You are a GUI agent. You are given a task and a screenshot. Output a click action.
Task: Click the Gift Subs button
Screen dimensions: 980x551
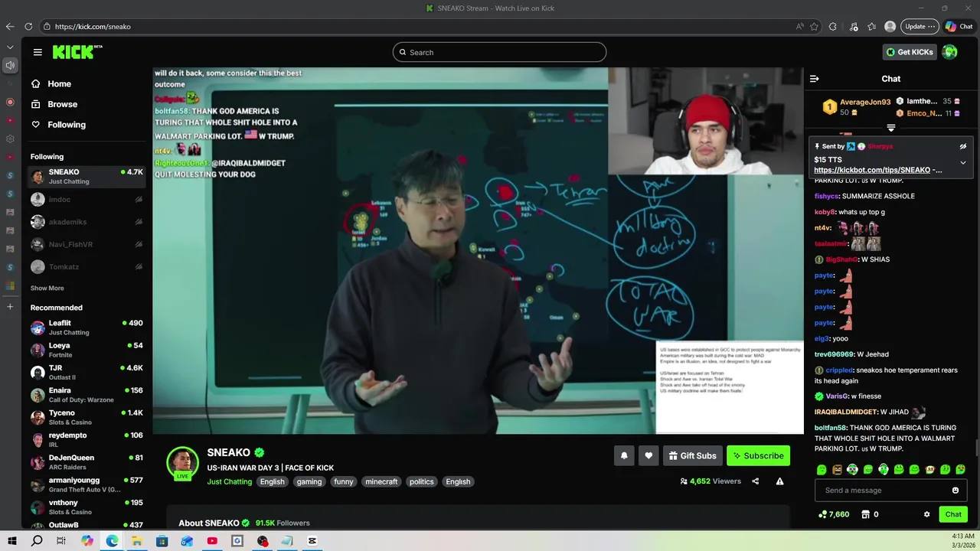tap(692, 455)
